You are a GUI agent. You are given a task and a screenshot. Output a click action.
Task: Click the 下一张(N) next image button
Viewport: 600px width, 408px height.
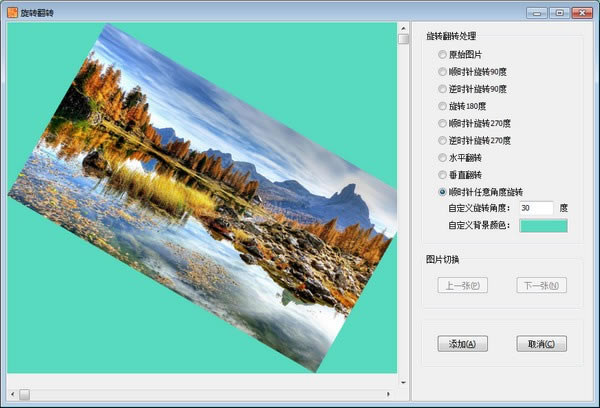click(542, 285)
